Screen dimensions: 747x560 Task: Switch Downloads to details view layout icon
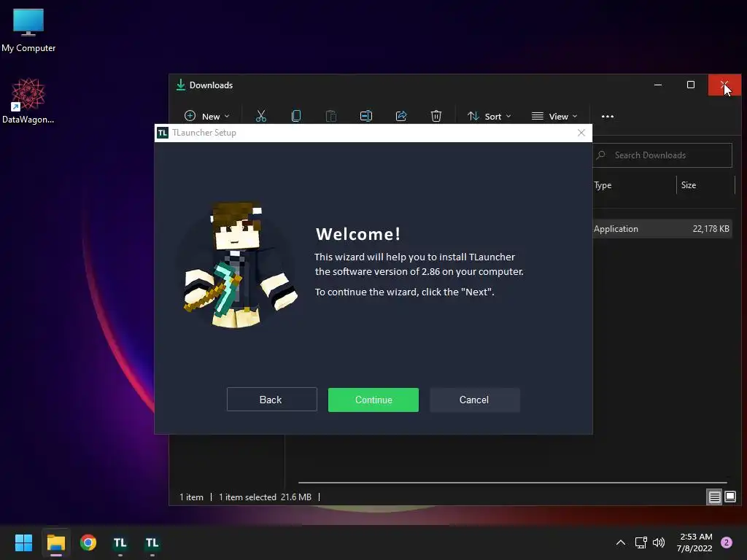click(x=715, y=497)
